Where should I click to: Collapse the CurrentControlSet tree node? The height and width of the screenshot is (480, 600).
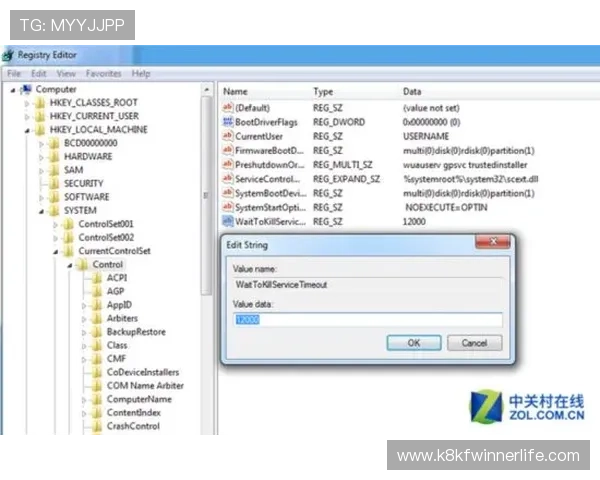[56, 251]
